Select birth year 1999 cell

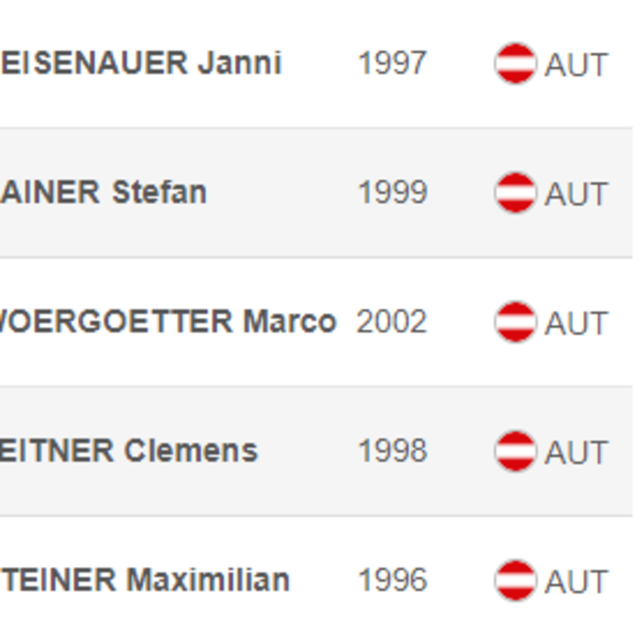pos(392,192)
